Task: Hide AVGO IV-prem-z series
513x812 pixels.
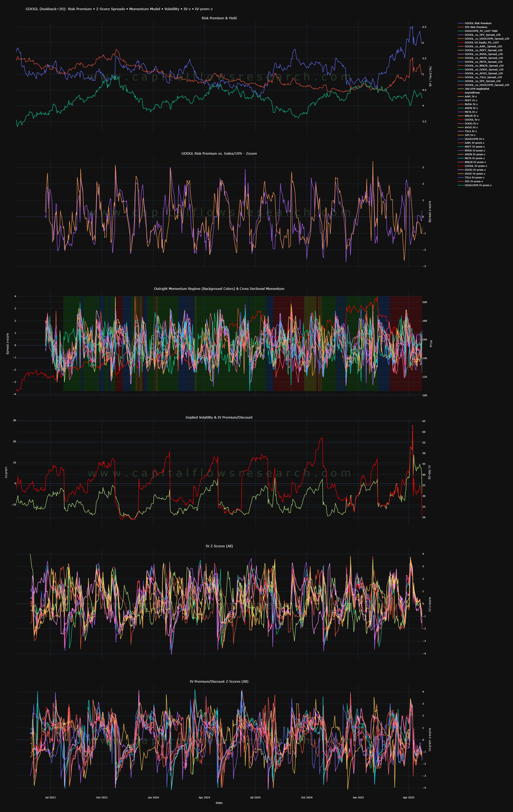Action: tap(472, 174)
